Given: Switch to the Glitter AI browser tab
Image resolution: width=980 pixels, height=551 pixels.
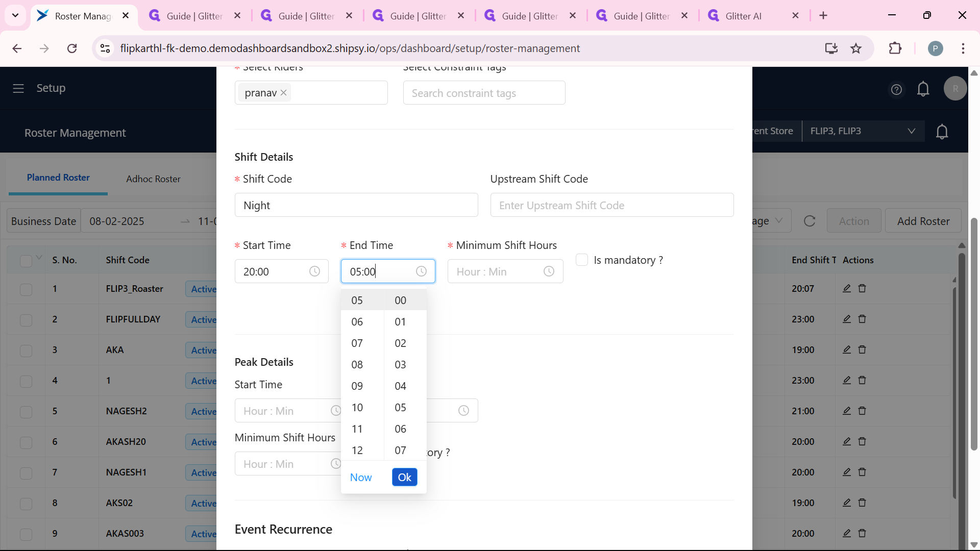Looking at the screenshot, I should pos(753,16).
